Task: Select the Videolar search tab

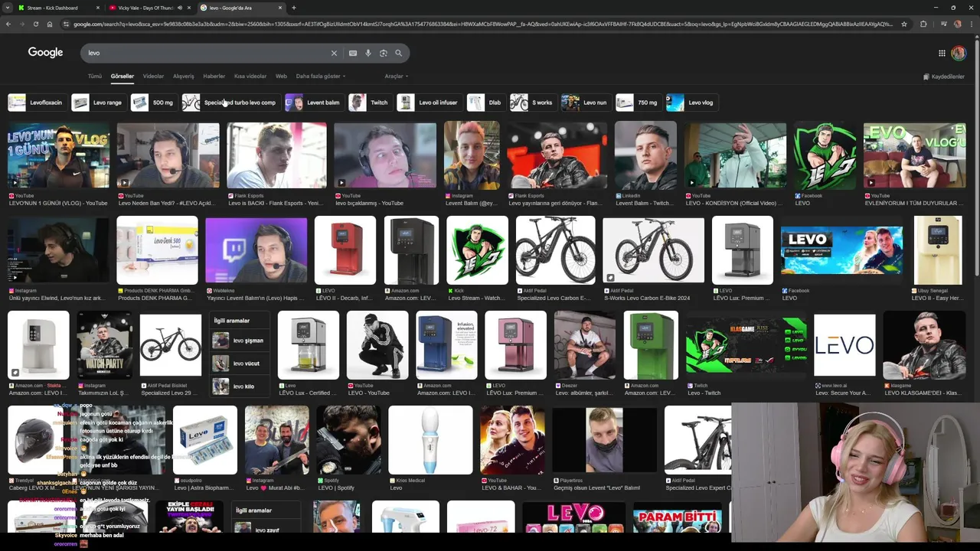Action: (x=153, y=77)
